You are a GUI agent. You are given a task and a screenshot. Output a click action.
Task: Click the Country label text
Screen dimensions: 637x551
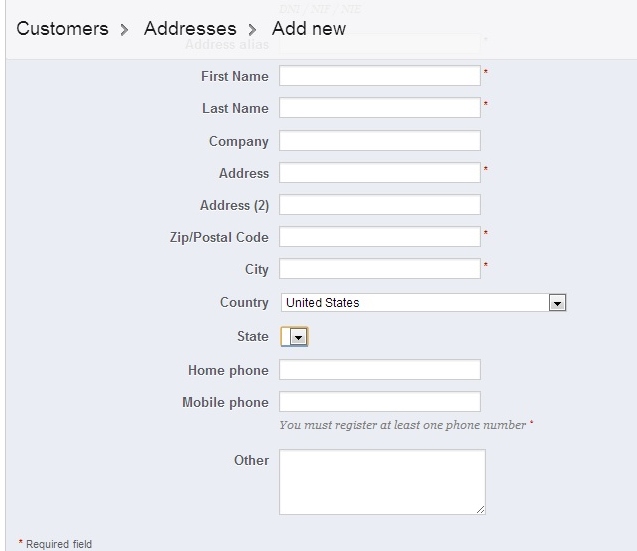pyautogui.click(x=244, y=302)
